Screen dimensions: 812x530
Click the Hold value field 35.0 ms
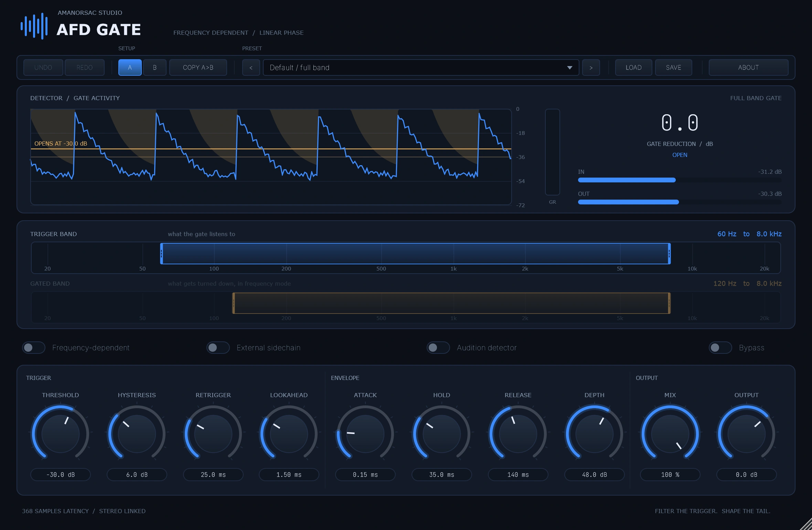coord(442,475)
